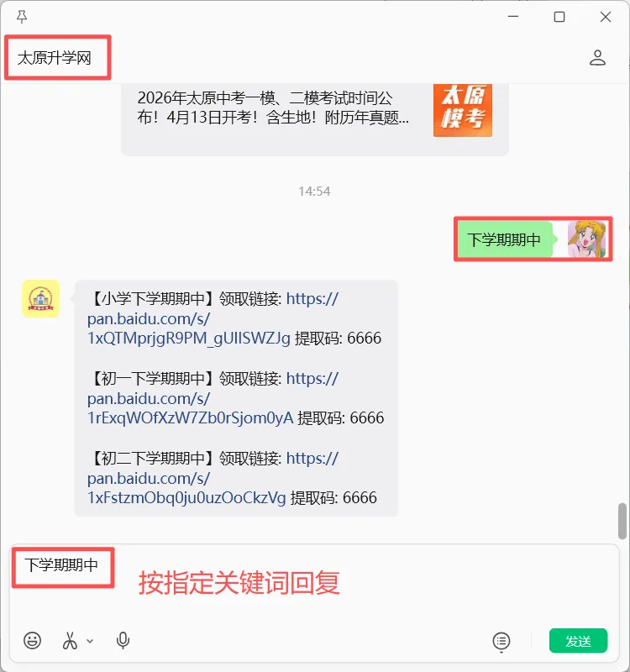Open the 初一下学期期中 Baidu pan link
The height and width of the screenshot is (672, 630).
(213, 398)
